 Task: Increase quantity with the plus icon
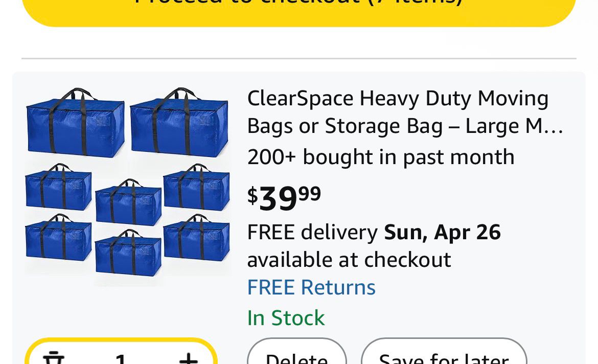click(189, 358)
